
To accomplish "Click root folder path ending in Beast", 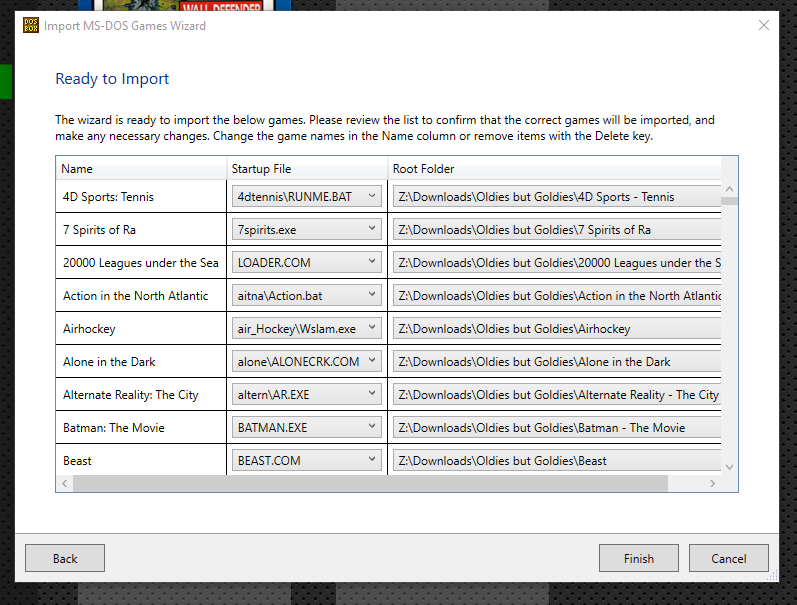I will (x=557, y=461).
